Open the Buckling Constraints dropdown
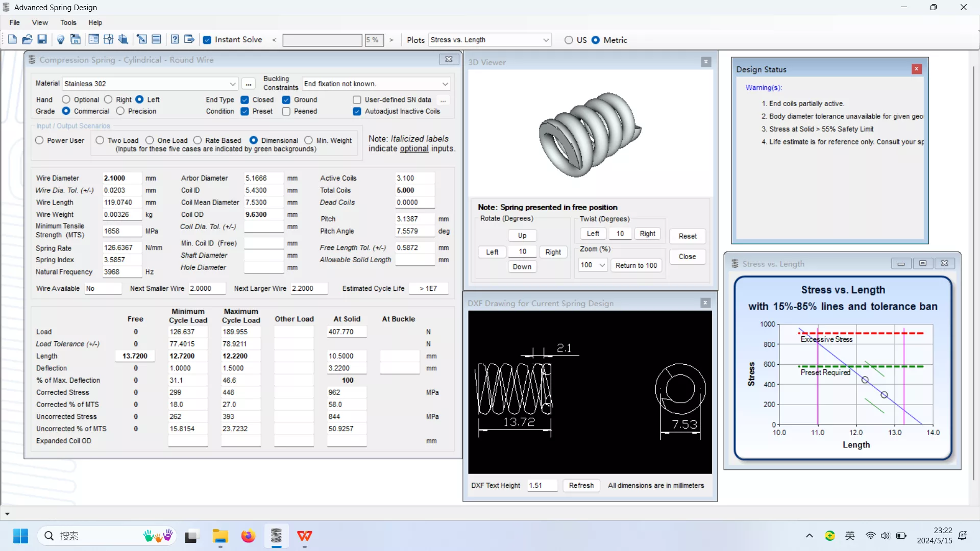 click(445, 84)
